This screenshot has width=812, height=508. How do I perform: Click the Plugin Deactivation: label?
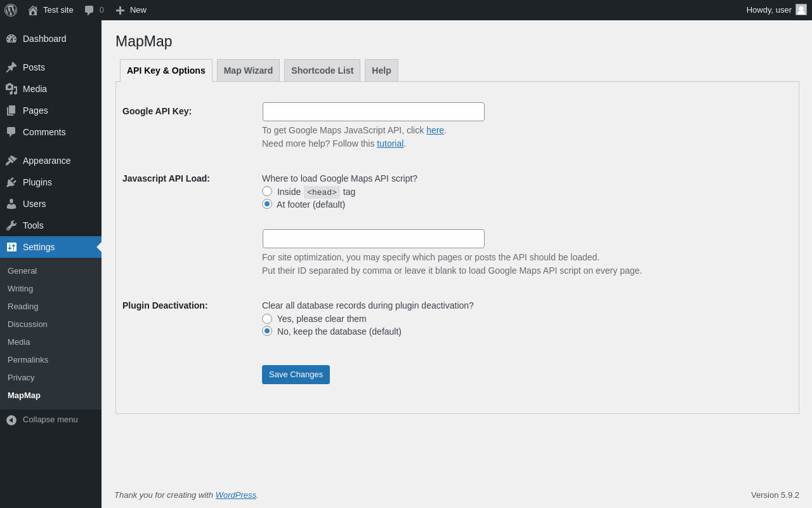pyautogui.click(x=165, y=305)
